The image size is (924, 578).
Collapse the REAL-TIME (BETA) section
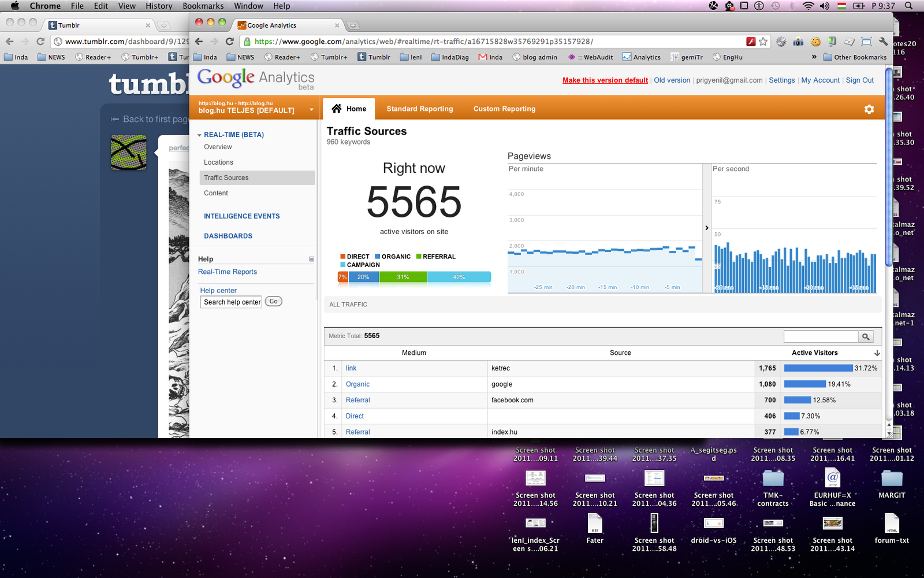199,135
